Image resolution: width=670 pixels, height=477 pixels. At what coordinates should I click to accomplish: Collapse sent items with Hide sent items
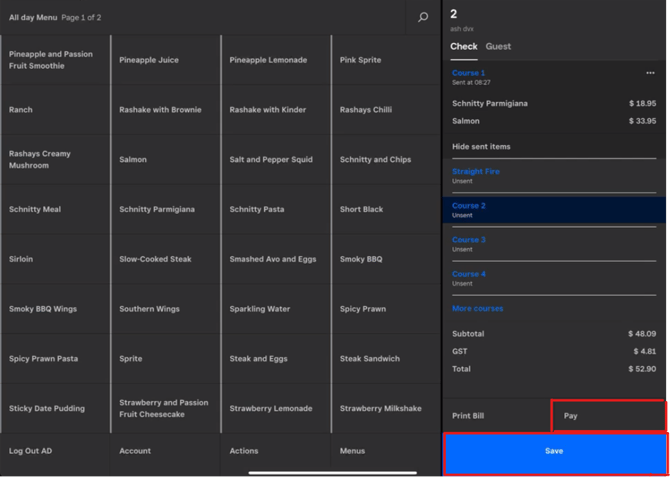coord(481,146)
